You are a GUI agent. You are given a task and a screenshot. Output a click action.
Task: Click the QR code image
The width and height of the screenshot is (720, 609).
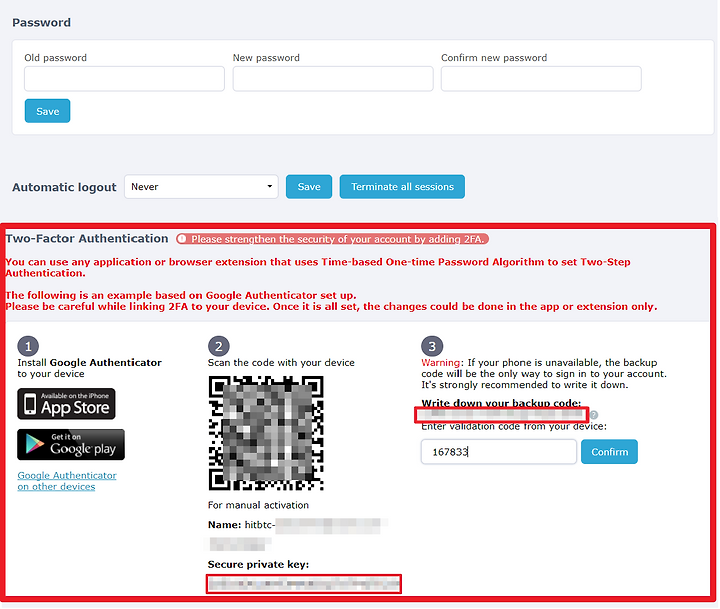point(266,433)
